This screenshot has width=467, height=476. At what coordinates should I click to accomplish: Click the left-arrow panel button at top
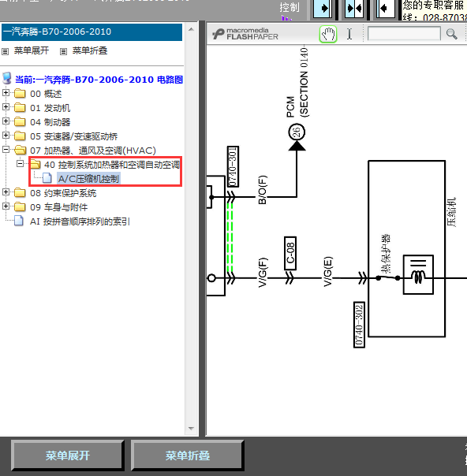click(x=386, y=8)
